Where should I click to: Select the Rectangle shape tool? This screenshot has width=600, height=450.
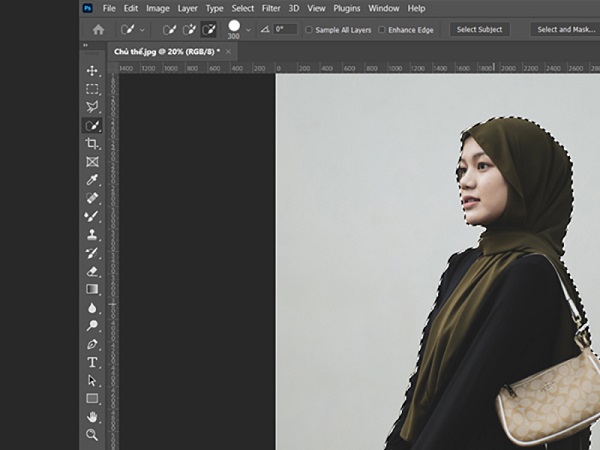(x=92, y=399)
